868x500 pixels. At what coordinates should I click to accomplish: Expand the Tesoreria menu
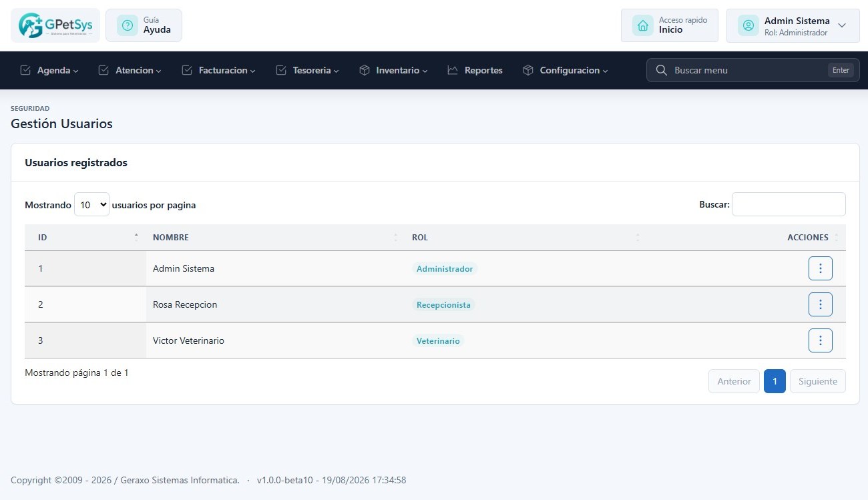[308, 70]
